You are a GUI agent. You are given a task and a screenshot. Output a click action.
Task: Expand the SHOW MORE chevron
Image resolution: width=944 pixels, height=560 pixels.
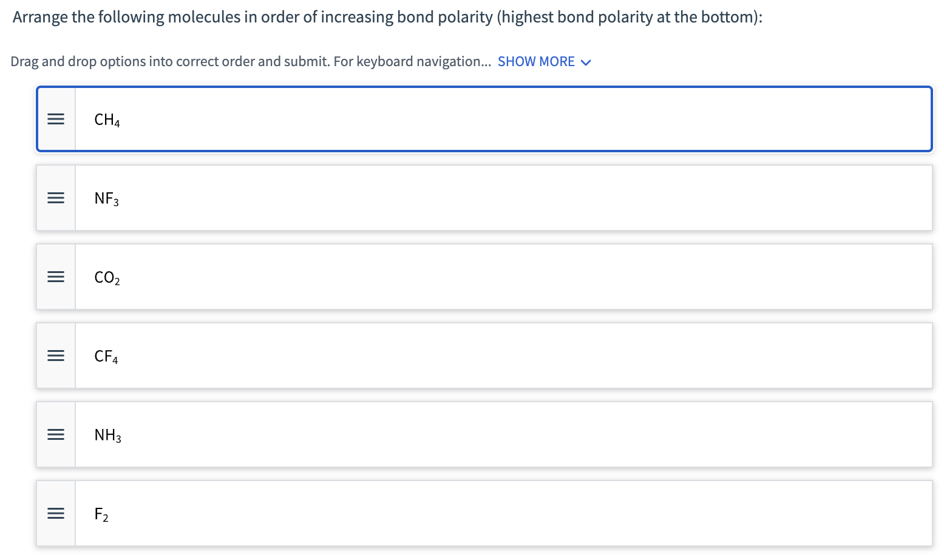tap(585, 61)
